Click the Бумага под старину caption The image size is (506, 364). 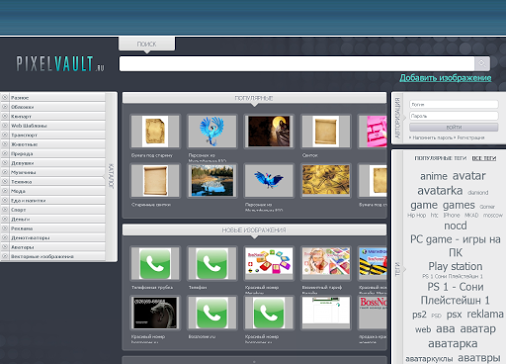pos(152,155)
